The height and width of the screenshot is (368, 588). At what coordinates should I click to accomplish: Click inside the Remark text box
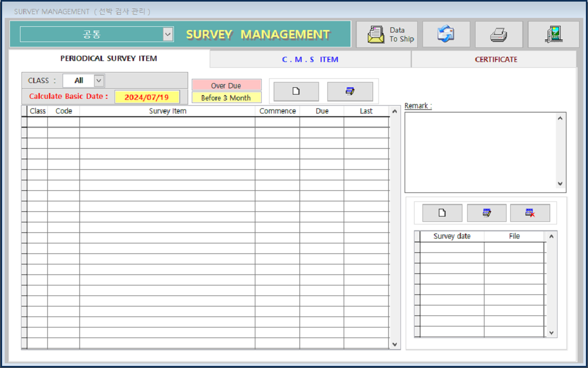click(x=481, y=152)
